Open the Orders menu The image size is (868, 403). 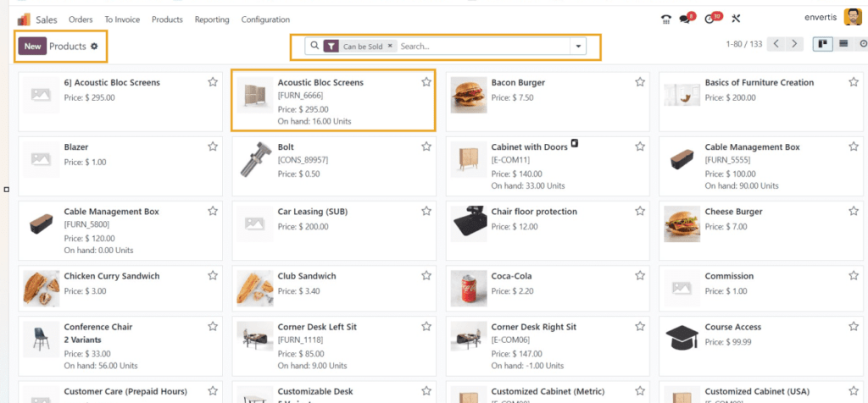(x=81, y=19)
